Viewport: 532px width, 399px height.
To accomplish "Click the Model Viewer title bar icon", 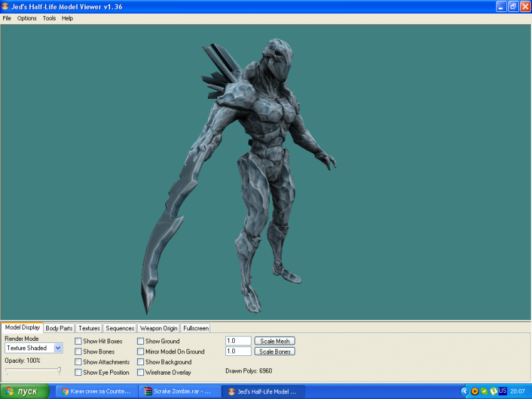I will (x=6, y=6).
